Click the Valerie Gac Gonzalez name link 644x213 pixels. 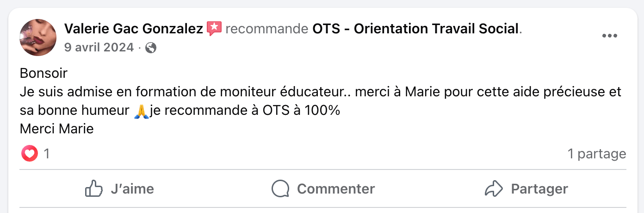click(x=134, y=29)
